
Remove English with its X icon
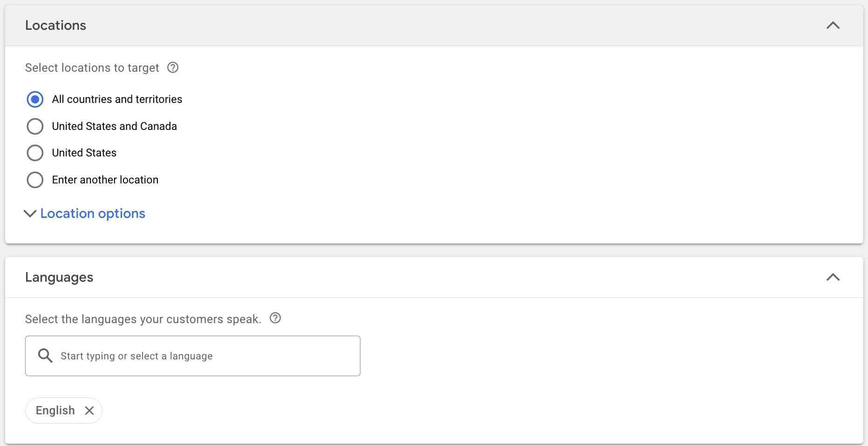click(89, 411)
